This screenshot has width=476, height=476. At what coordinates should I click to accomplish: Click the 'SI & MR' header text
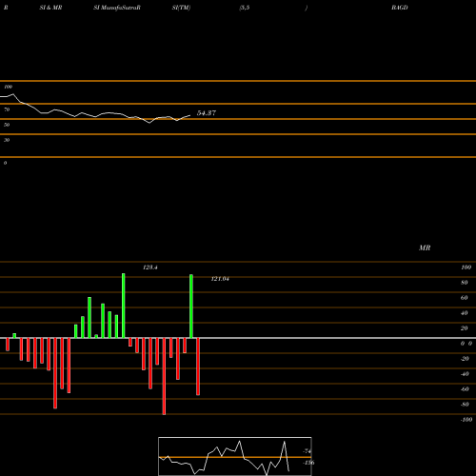pos(50,8)
